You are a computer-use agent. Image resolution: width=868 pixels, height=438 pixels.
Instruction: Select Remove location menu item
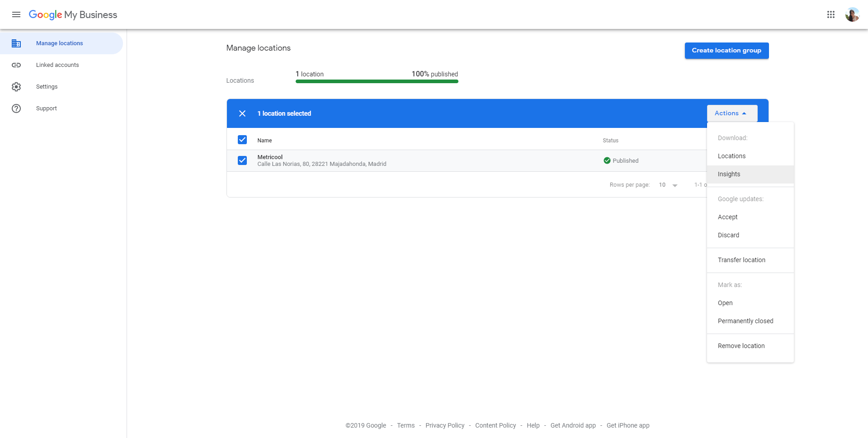pos(750,346)
